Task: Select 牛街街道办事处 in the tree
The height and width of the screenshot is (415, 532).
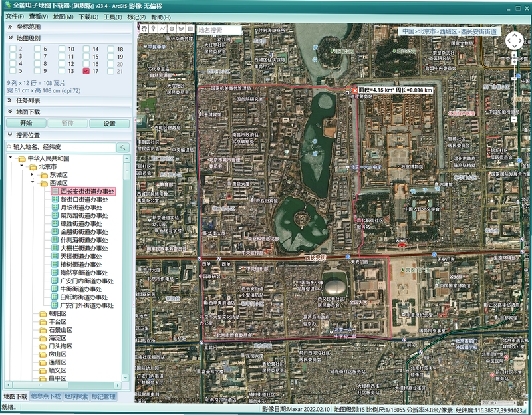Action: coord(81,289)
